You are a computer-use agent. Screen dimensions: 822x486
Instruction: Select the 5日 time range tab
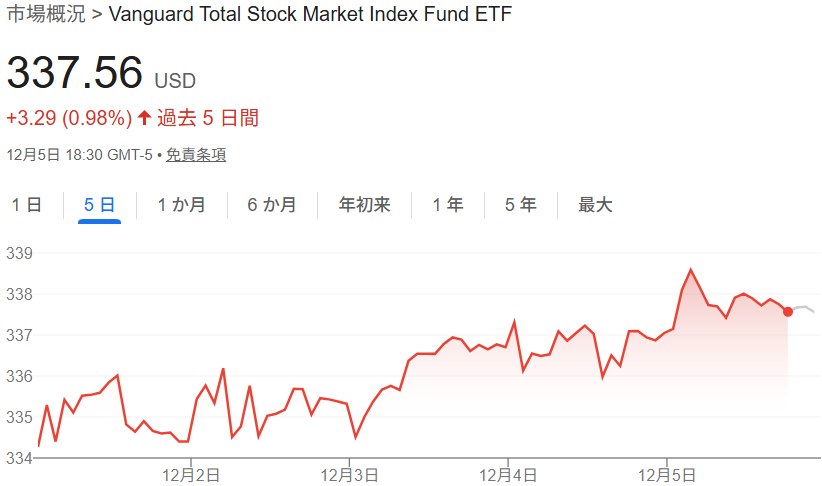(x=99, y=205)
